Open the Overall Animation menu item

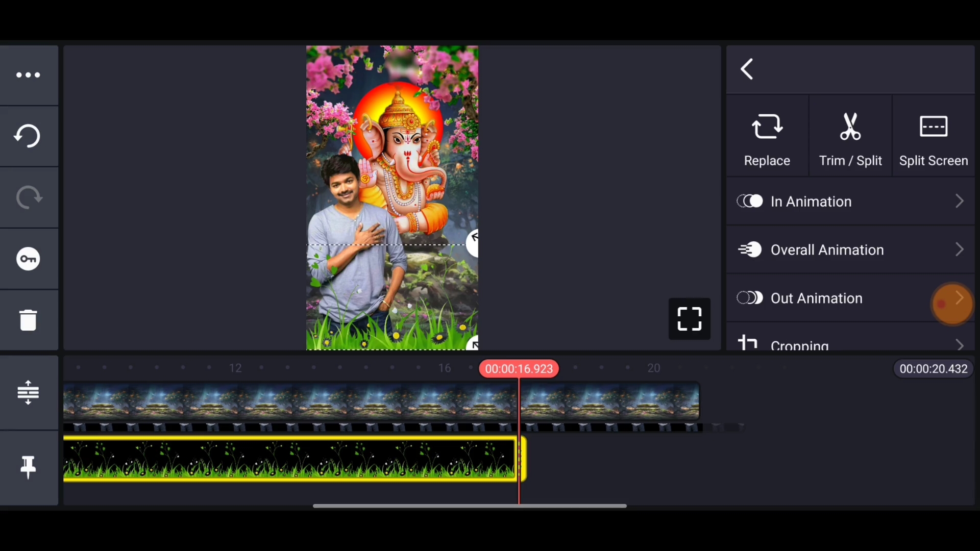827,250
